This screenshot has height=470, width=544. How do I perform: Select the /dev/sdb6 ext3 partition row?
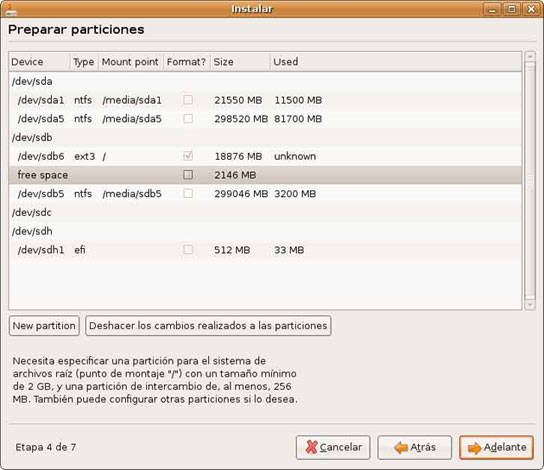click(265, 156)
